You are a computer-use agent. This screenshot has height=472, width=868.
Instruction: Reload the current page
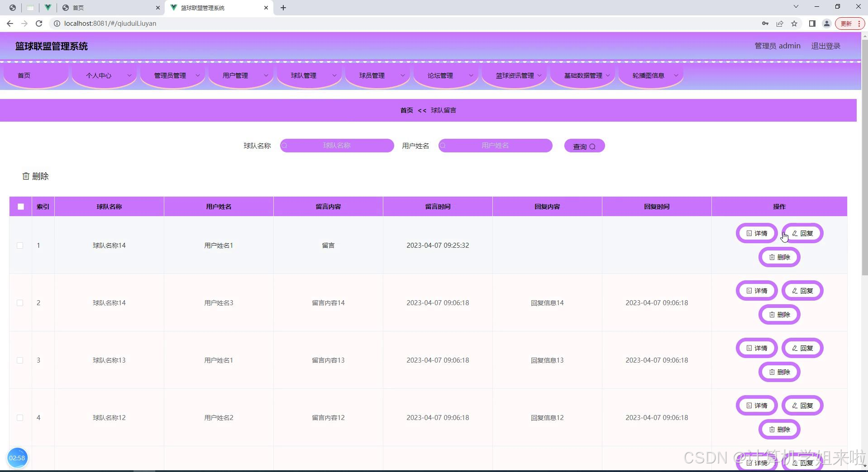click(x=39, y=24)
